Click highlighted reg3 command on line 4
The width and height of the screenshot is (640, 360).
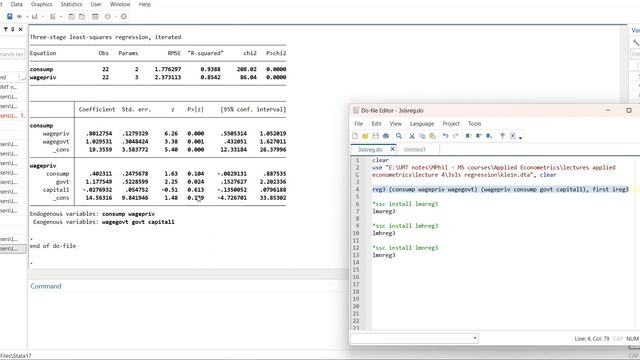pyautogui.click(x=500, y=189)
